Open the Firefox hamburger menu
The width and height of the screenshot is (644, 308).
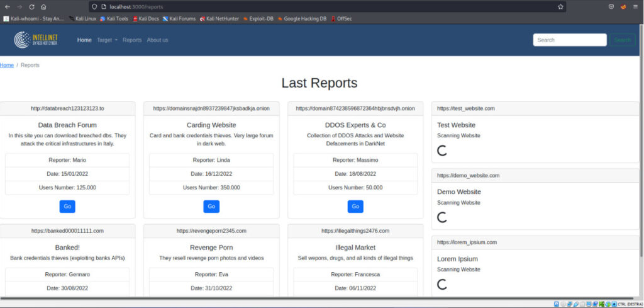(635, 6)
